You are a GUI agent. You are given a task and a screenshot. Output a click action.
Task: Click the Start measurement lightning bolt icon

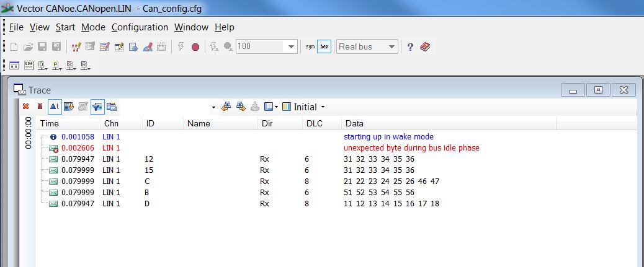181,46
